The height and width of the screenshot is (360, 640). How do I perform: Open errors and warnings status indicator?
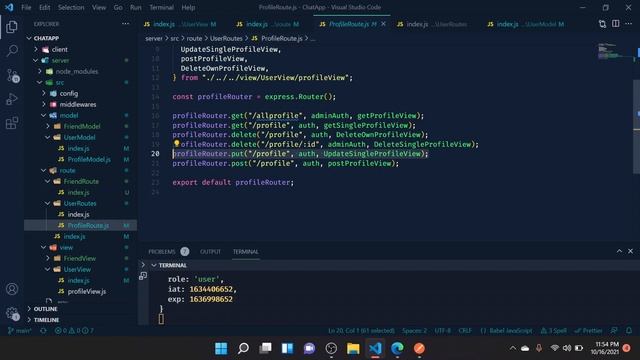74,330
